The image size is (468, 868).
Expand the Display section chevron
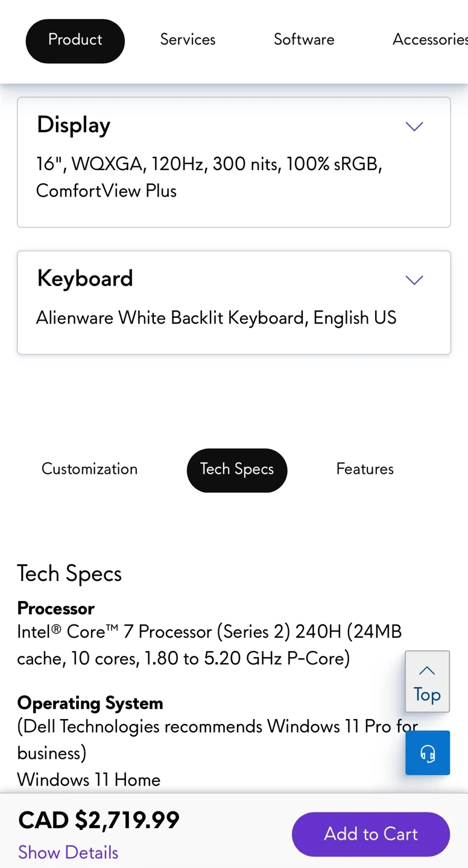coord(414,127)
